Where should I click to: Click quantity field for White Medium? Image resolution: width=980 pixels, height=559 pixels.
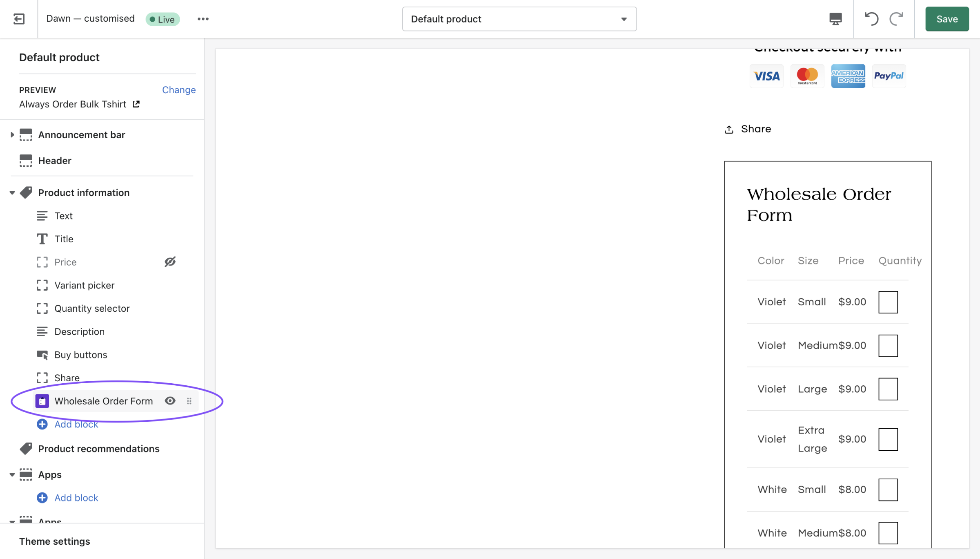(x=888, y=533)
